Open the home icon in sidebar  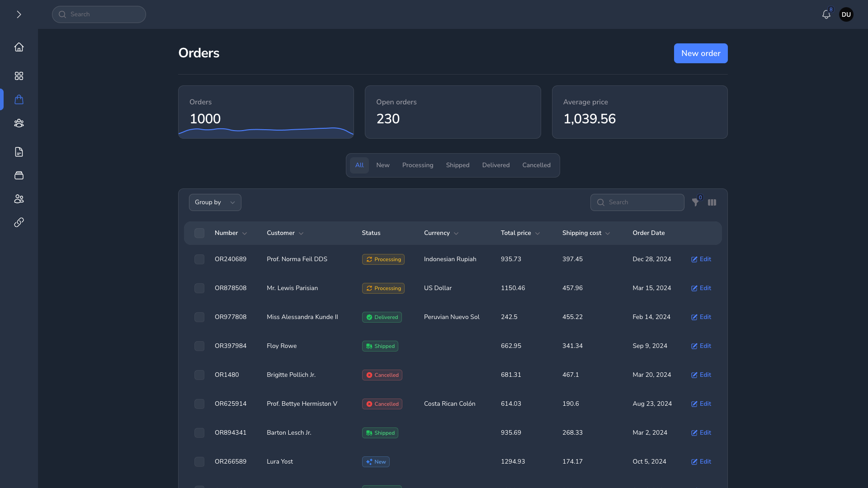(19, 47)
